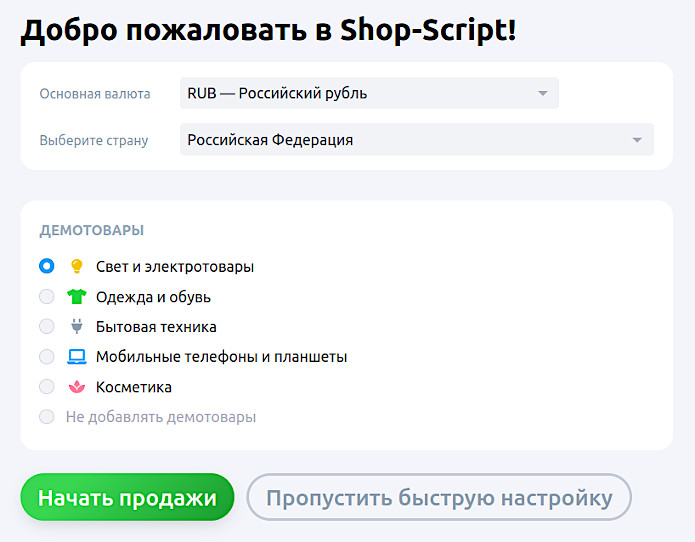Click the 'Не добавлять демотовары' label text

coord(161,417)
